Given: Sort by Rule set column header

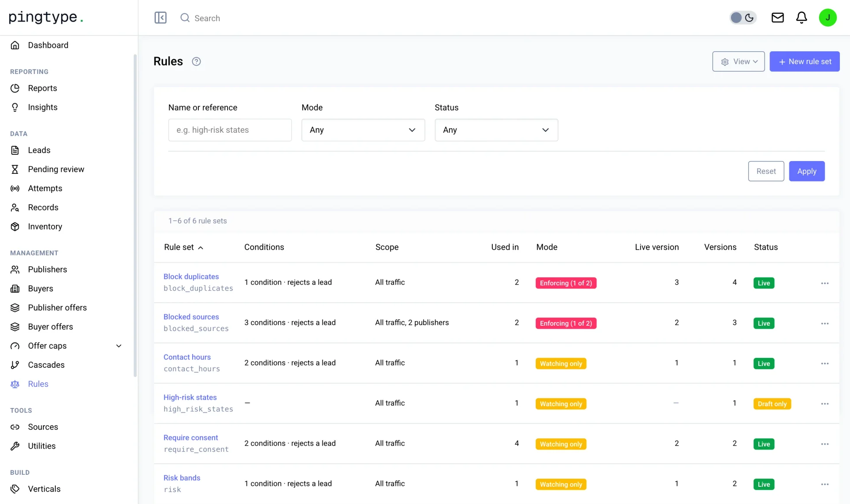Looking at the screenshot, I should [183, 247].
